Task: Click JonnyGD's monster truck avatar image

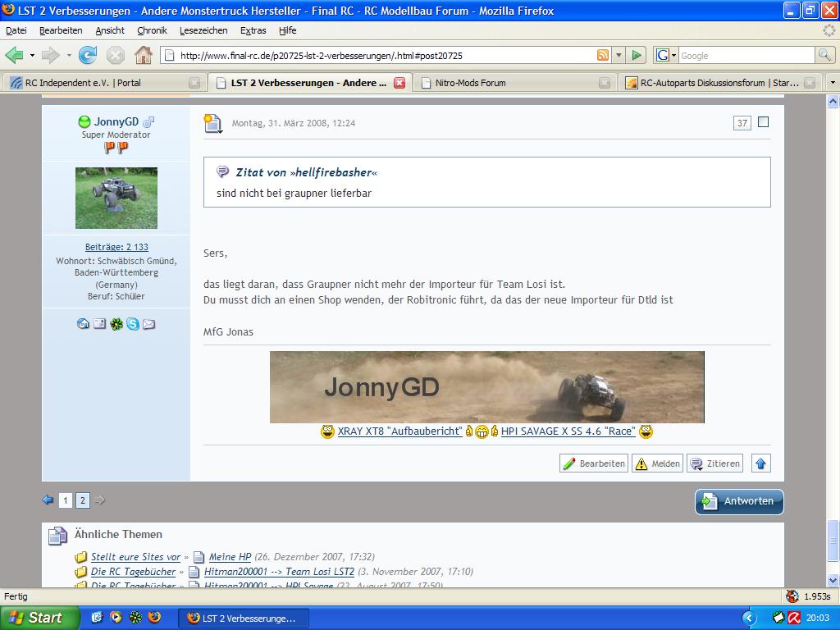Action: pos(116,198)
